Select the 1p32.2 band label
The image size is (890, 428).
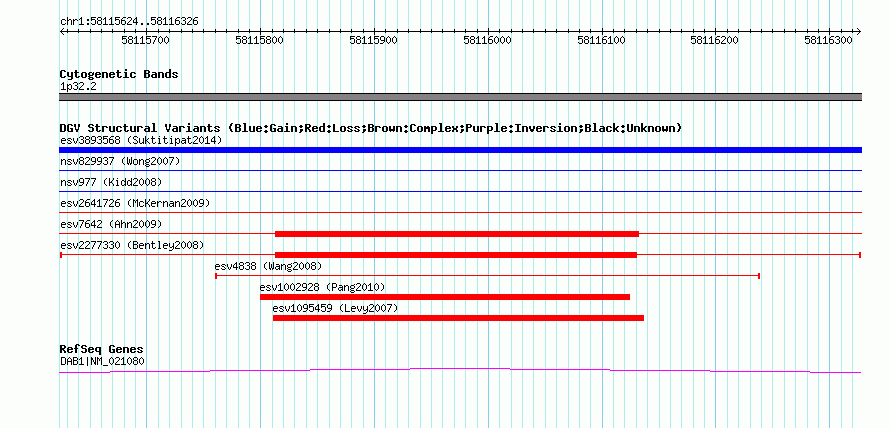coord(76,86)
